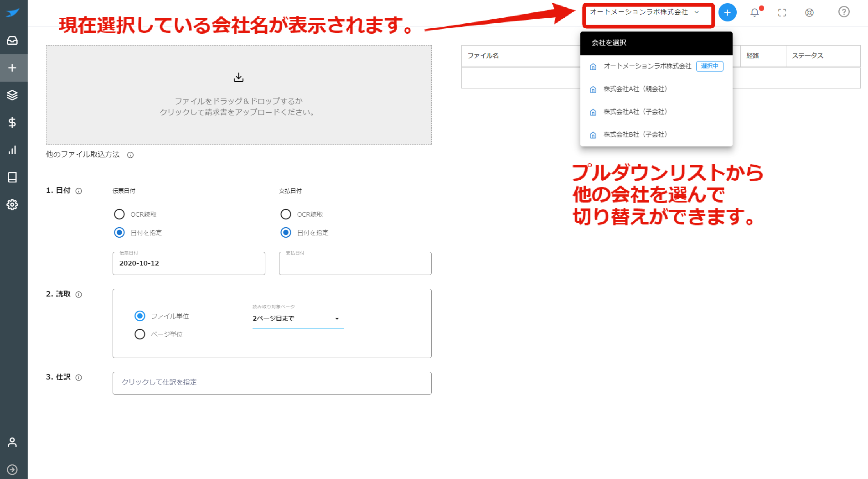Click the ファイル名 column header
Image resolution: width=868 pixels, height=479 pixels.
click(483, 56)
